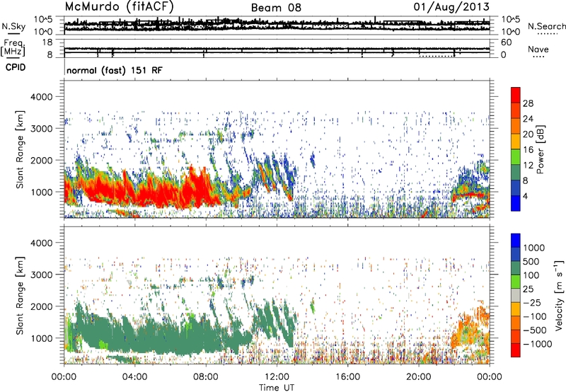Click the "3000" tick in the velocity panel

pos(41,275)
